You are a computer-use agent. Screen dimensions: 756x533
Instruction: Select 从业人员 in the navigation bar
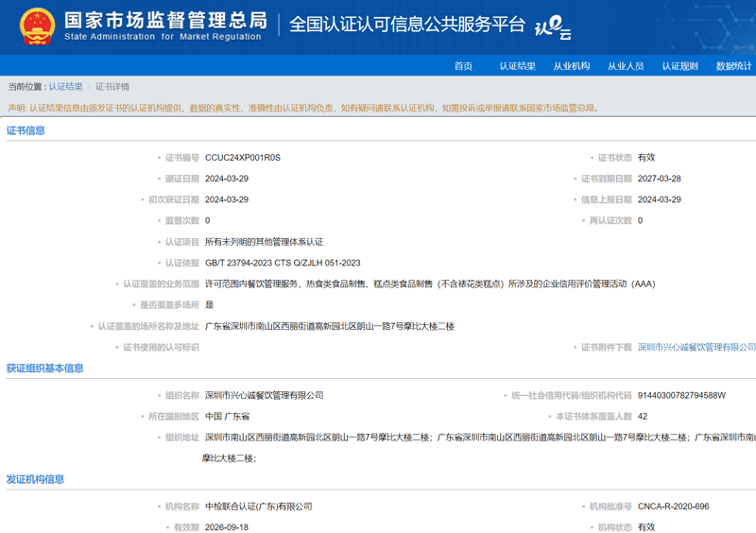[625, 66]
